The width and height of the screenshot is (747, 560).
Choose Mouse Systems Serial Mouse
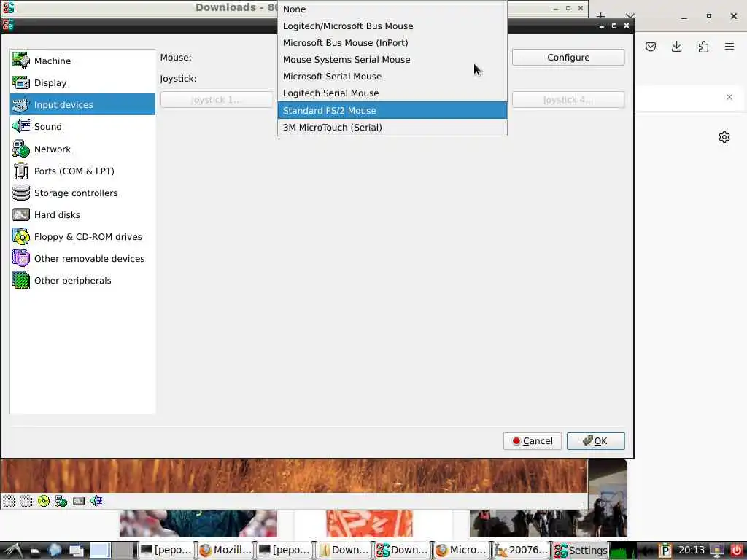pos(392,60)
